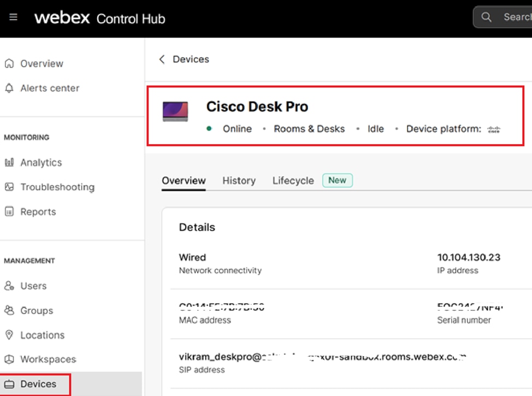Go to Locations
This screenshot has height=396, width=532.
coord(43,335)
